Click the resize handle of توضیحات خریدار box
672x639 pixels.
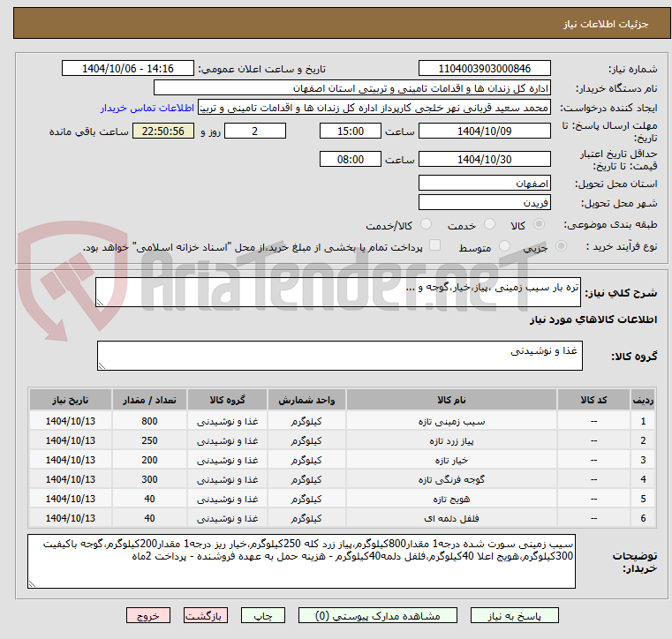coord(32,583)
